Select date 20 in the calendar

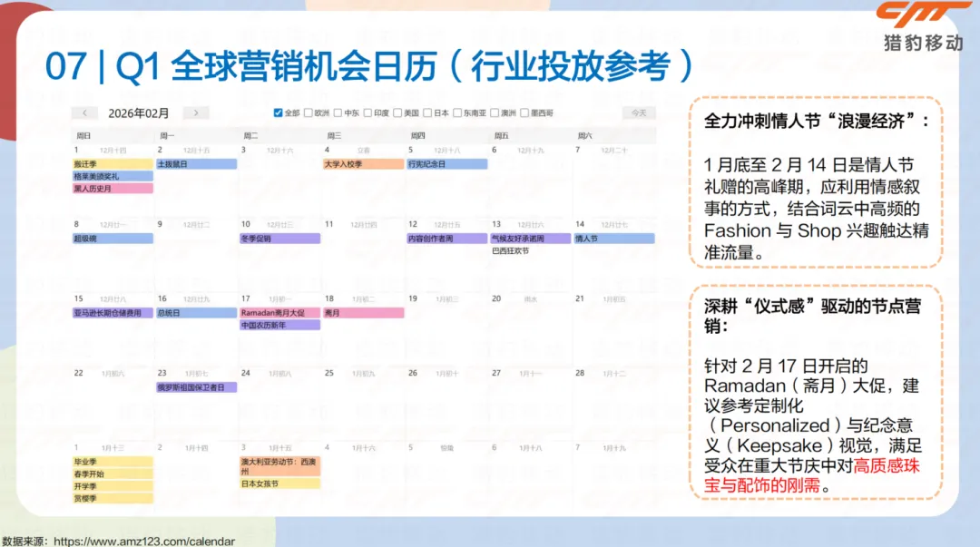pos(496,298)
